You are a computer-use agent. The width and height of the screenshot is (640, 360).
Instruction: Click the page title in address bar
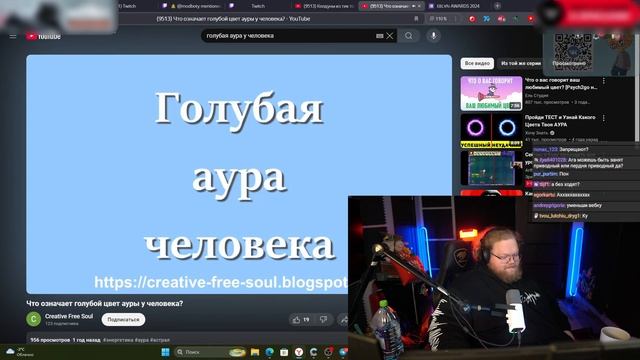click(x=233, y=19)
